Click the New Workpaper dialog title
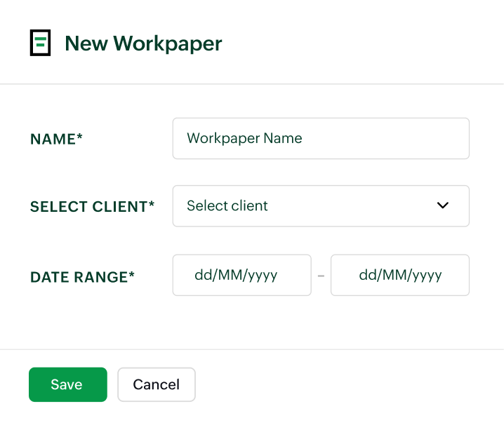504x425 pixels. pos(143,43)
